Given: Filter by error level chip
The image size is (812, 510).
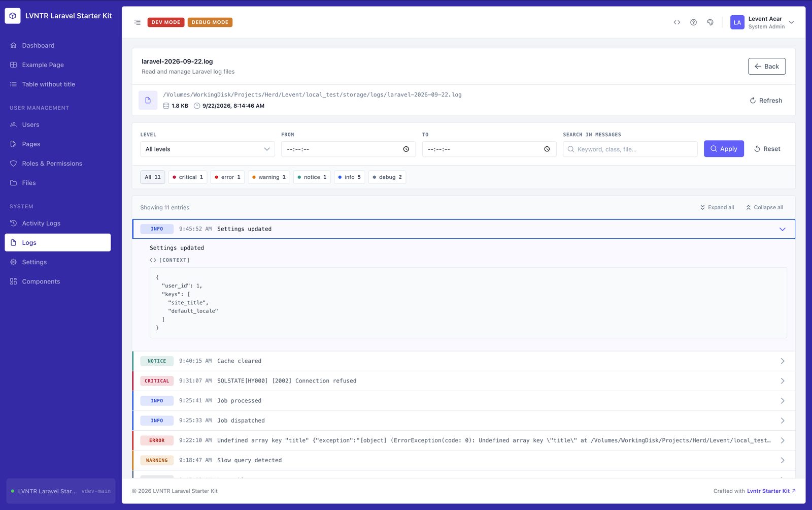Looking at the screenshot, I should click(227, 177).
